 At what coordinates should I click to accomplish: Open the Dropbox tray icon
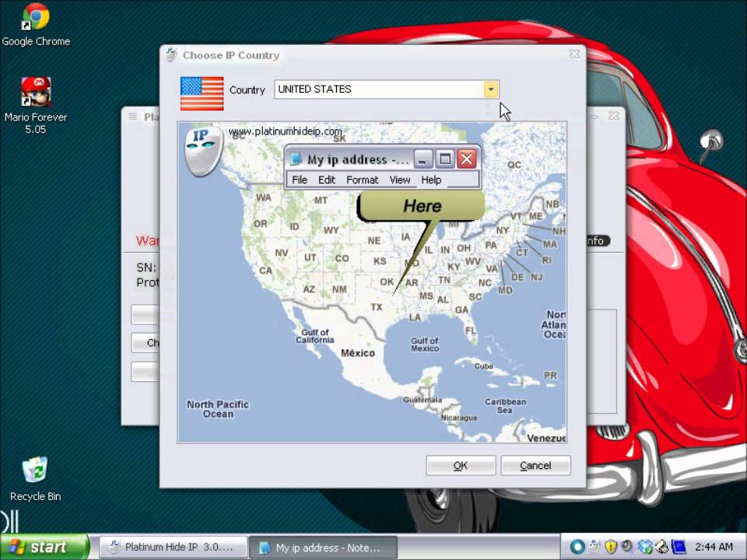click(644, 547)
